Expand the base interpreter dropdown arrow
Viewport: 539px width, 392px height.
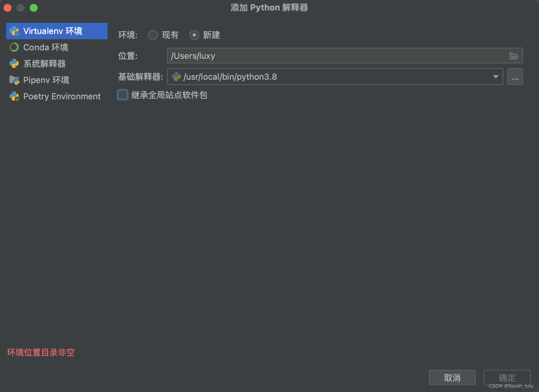point(496,77)
